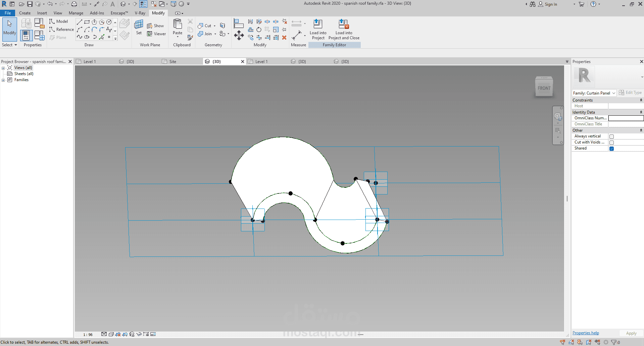Switch to the Site view tab
Screen dimensions: 644x346
pyautogui.click(x=172, y=62)
